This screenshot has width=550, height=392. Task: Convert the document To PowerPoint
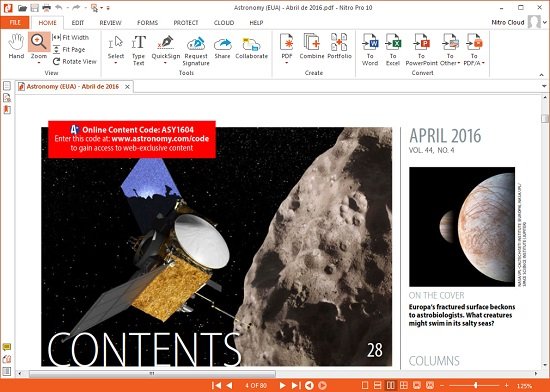coord(421,49)
